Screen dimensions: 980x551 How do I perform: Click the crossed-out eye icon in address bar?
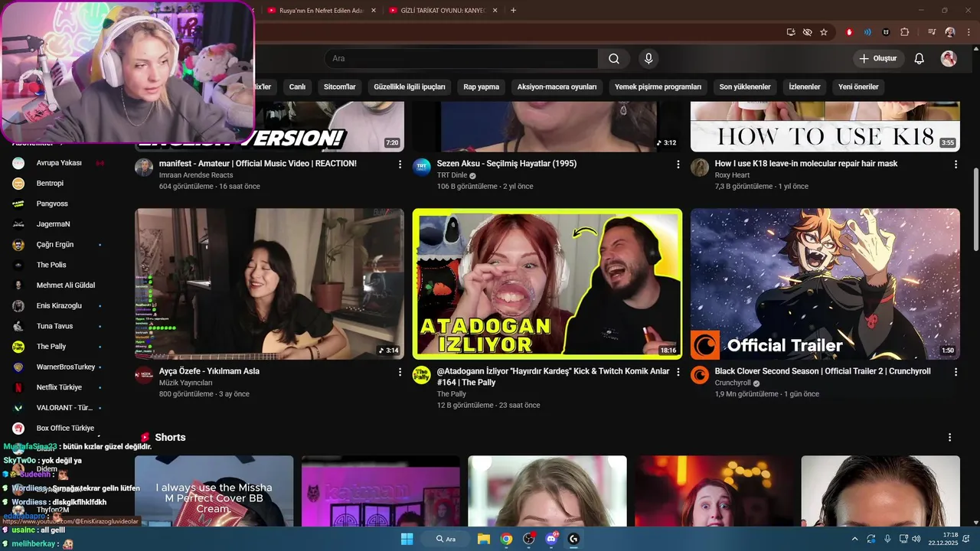tap(807, 32)
